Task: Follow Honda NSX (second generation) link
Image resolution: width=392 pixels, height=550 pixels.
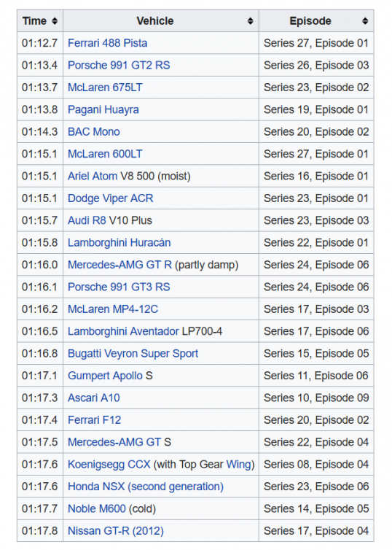Action: click(x=146, y=487)
